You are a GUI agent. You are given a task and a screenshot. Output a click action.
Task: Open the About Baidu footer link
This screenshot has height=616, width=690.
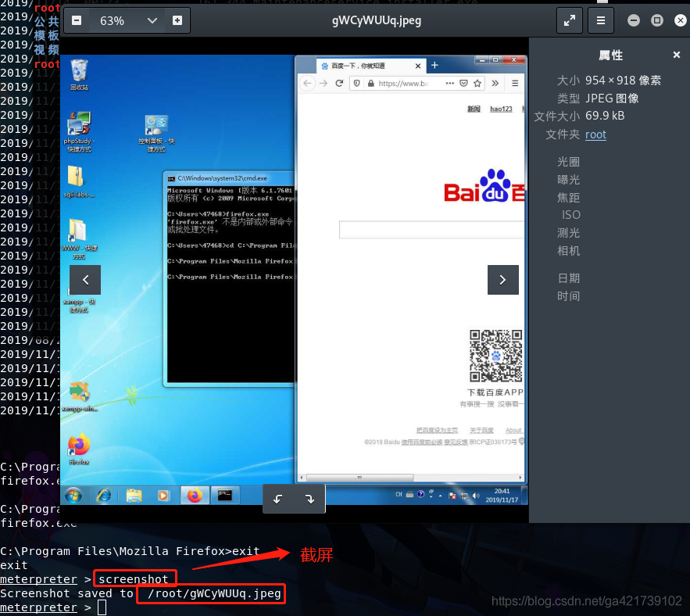(x=513, y=430)
